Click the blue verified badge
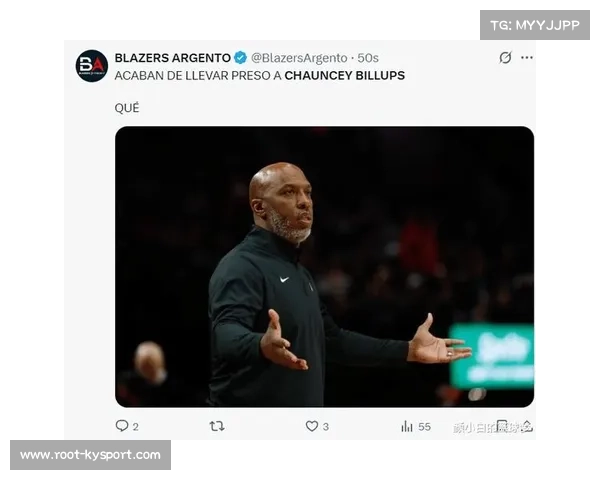This screenshot has width=600, height=480. (240, 58)
